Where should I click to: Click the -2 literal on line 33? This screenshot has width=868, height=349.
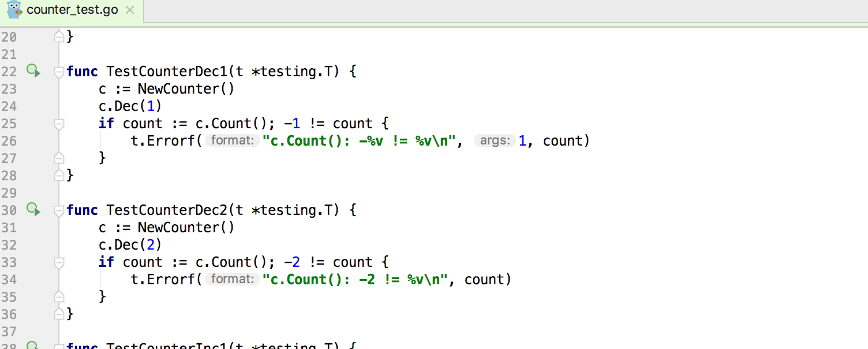click(x=292, y=262)
